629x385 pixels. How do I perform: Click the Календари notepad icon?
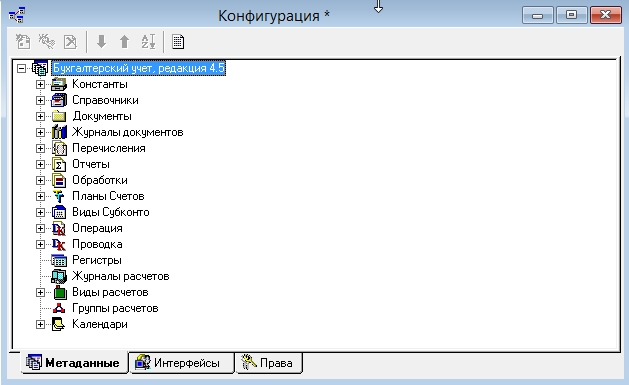[x=59, y=324]
